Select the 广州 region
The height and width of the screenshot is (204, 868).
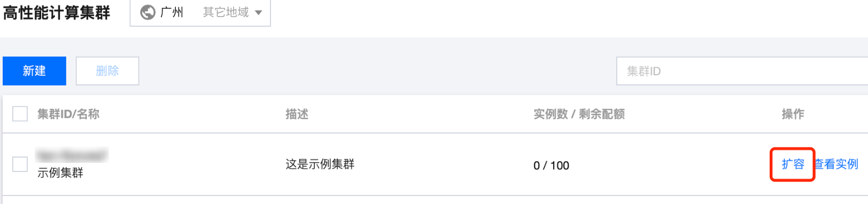[172, 12]
